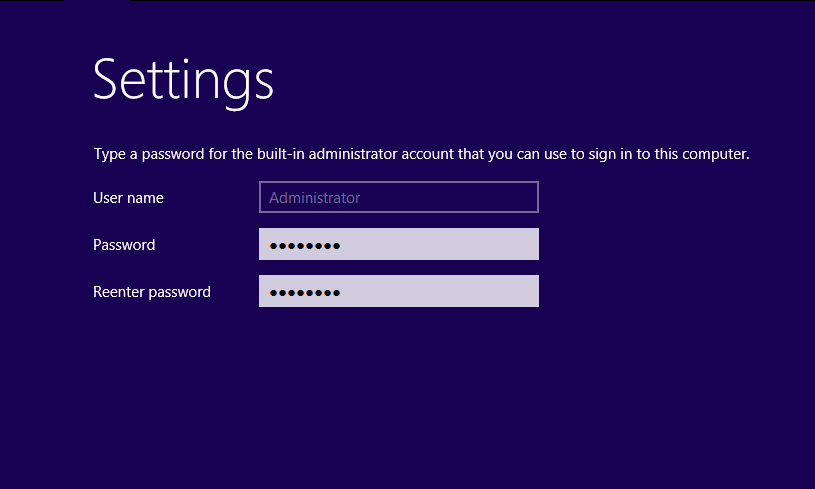Click the Settings page heading
This screenshot has width=815, height=489.
click(x=183, y=80)
